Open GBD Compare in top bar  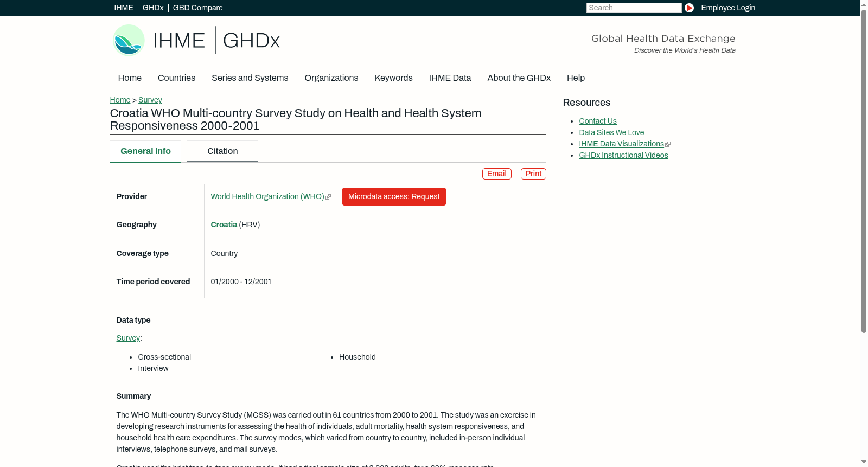coord(197,8)
